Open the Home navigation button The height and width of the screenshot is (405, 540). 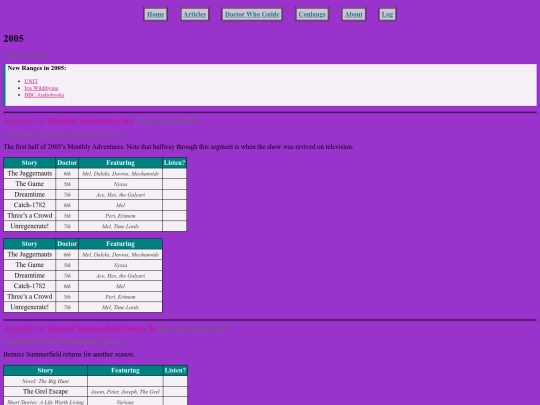[155, 14]
